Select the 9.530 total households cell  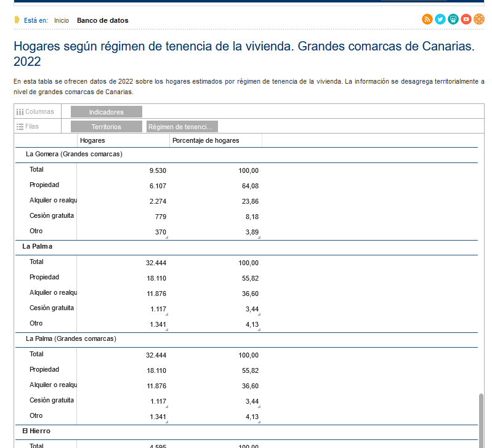[158, 170]
